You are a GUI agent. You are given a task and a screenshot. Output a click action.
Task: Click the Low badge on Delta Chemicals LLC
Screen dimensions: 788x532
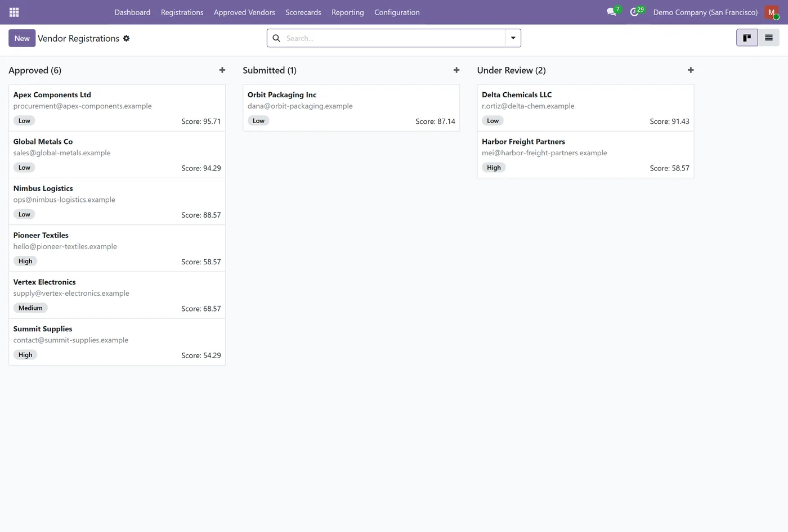tap(492, 121)
